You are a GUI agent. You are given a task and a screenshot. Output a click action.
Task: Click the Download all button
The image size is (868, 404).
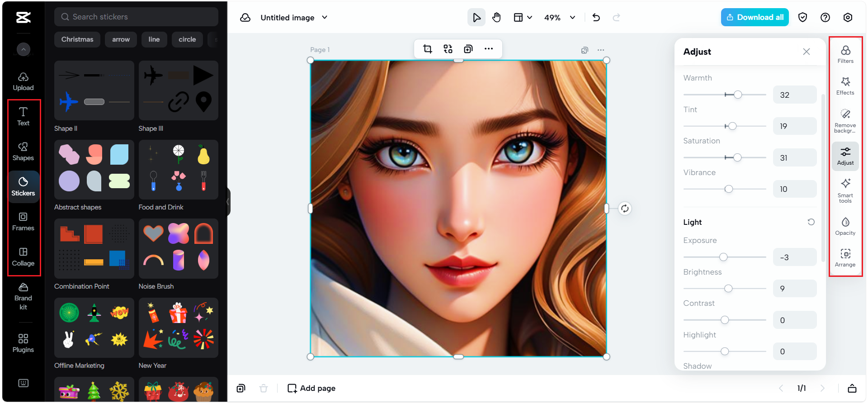(755, 17)
